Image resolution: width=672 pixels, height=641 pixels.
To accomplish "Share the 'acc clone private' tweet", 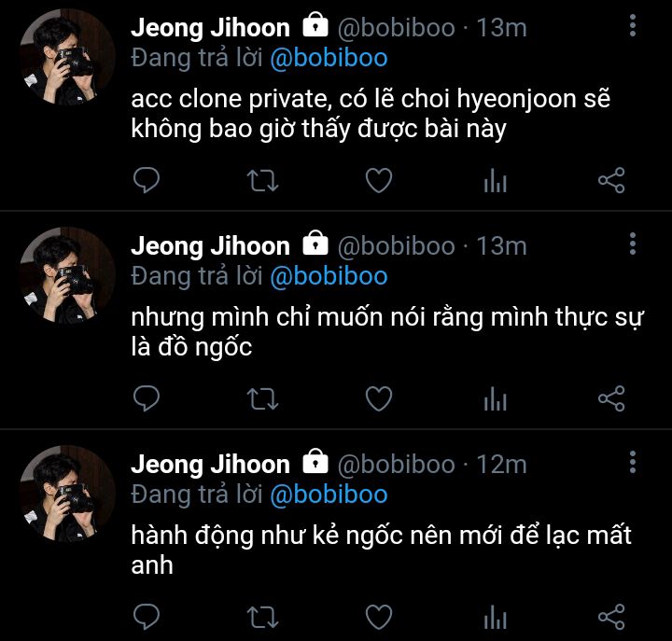I will pyautogui.click(x=611, y=180).
